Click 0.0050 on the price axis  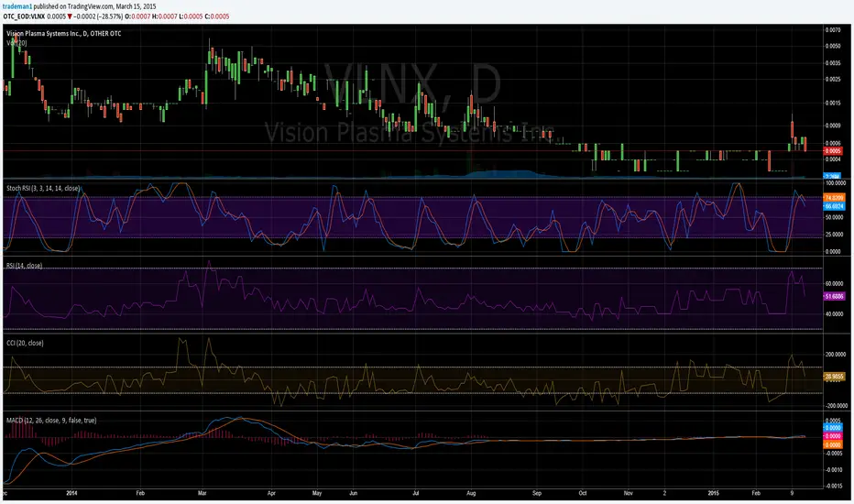click(833, 46)
